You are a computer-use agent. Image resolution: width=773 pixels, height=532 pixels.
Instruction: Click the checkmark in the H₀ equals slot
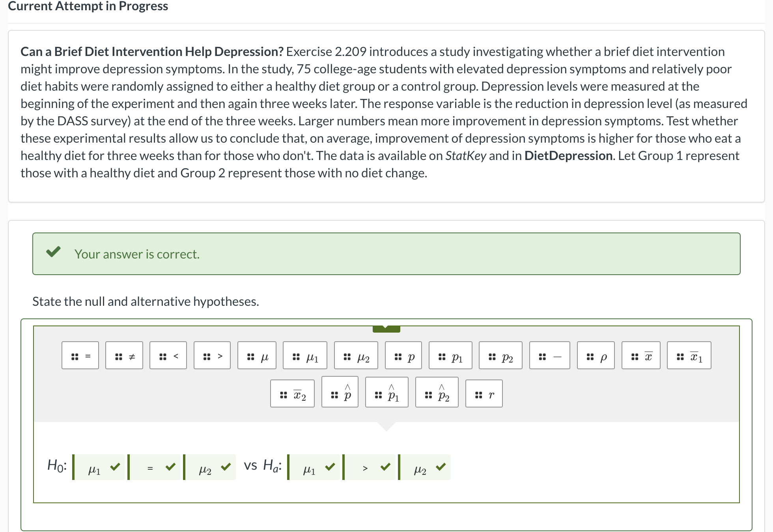click(x=170, y=467)
